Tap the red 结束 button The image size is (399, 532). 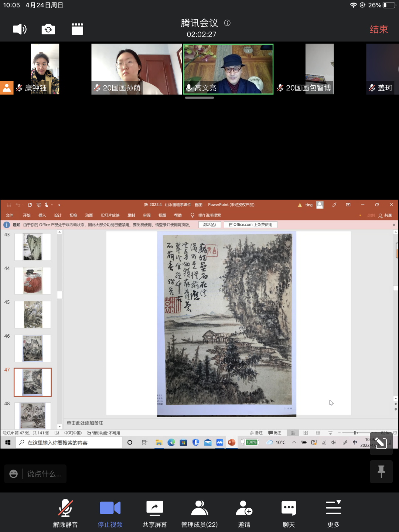click(x=379, y=29)
